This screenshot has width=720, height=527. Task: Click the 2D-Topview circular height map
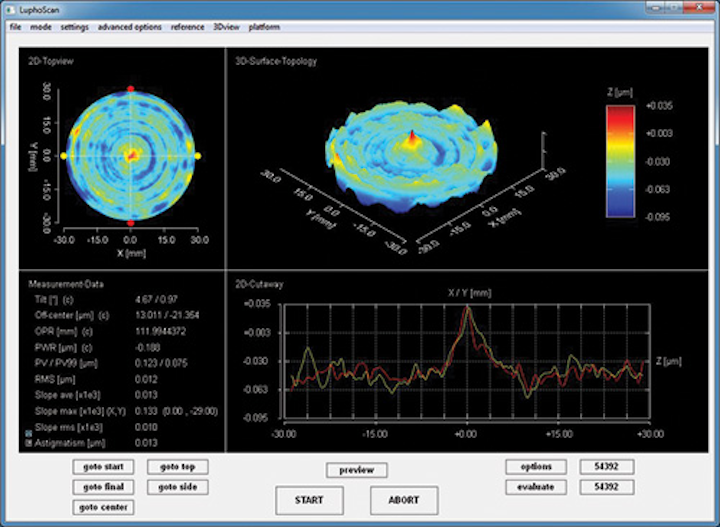point(131,156)
